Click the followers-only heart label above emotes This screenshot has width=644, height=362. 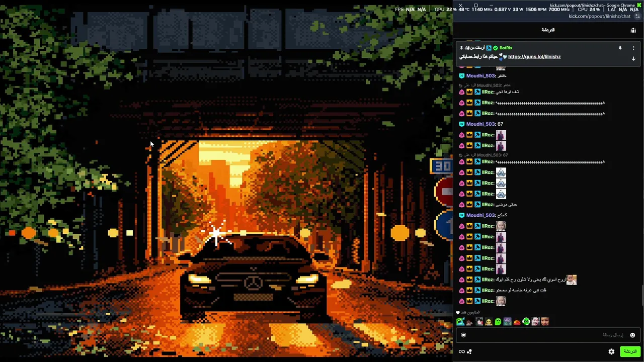468,313
